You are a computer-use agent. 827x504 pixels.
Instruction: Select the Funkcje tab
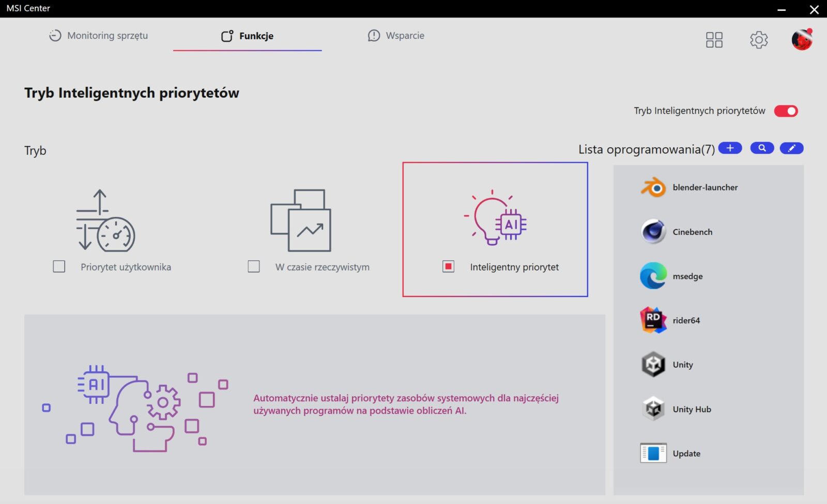pyautogui.click(x=248, y=36)
